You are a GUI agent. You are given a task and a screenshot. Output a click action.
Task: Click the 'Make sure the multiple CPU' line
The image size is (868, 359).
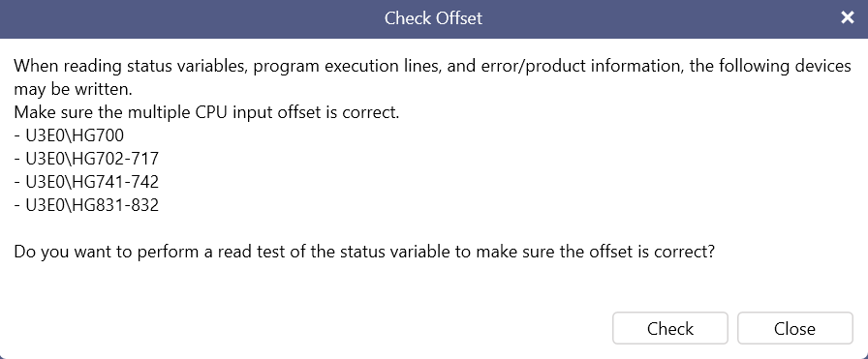(x=206, y=113)
